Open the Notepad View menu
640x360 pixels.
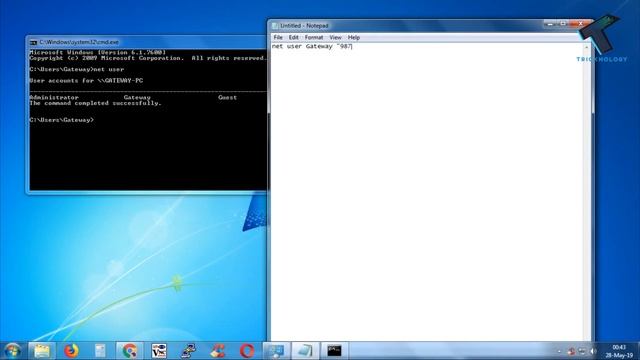(335, 38)
